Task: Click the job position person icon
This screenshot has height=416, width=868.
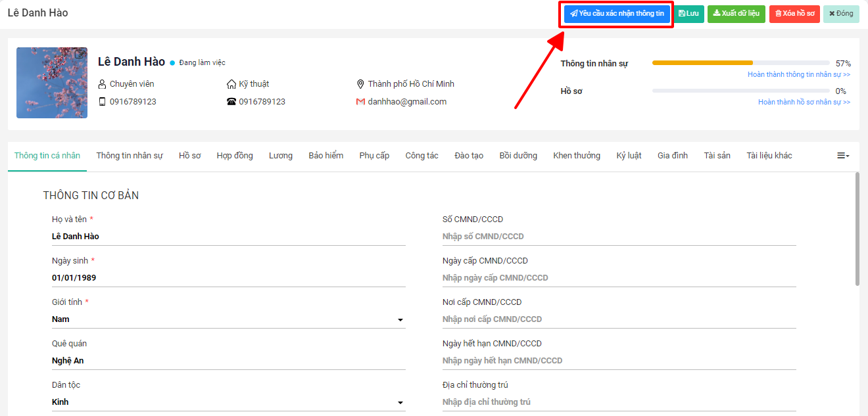Action: 102,84
